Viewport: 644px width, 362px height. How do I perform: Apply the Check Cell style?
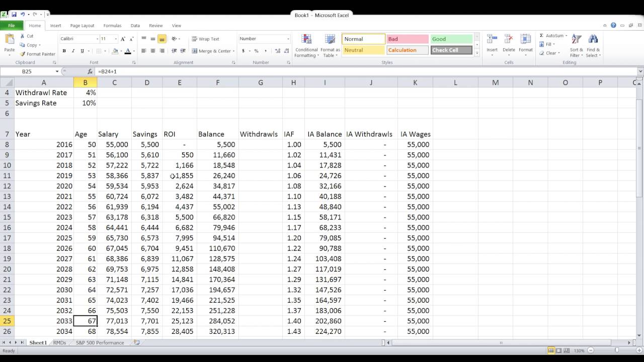pos(451,50)
